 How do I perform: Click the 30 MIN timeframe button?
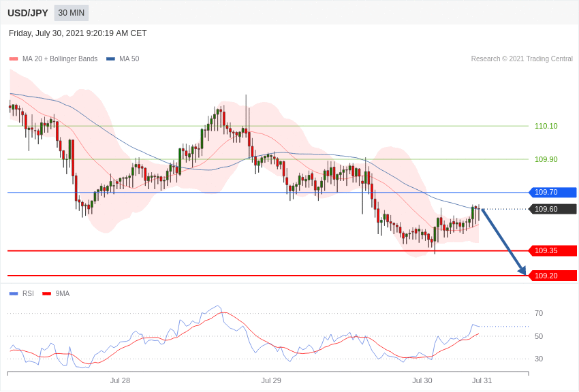pyautogui.click(x=72, y=13)
